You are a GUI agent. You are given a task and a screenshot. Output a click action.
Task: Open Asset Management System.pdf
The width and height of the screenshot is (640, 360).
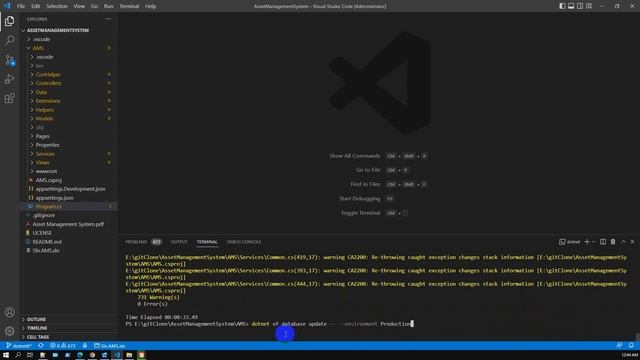tap(69, 224)
